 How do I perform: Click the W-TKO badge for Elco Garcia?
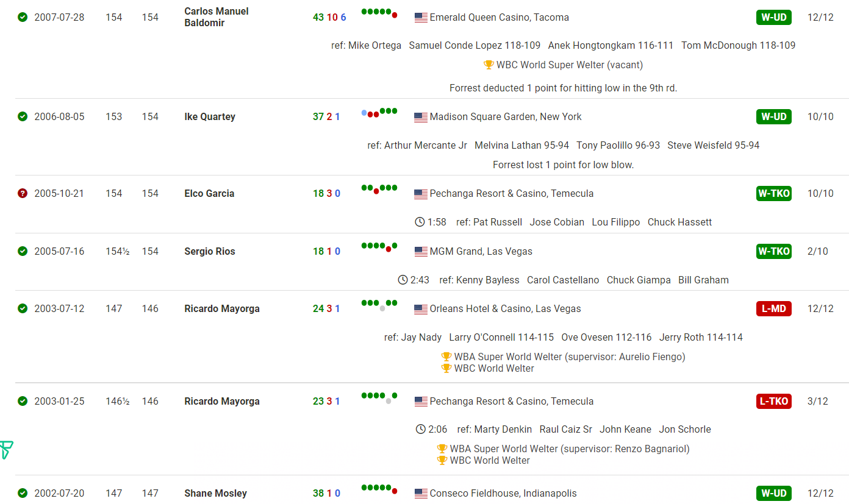[x=774, y=193]
